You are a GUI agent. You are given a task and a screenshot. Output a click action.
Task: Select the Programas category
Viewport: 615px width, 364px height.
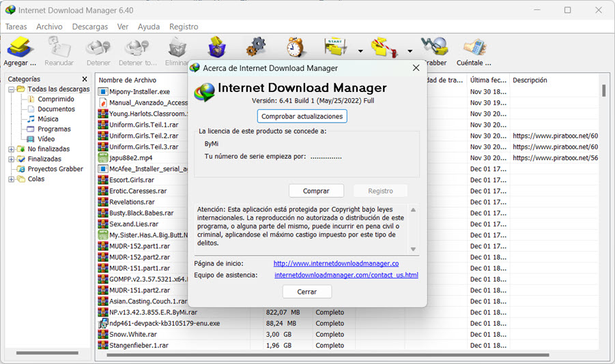click(x=54, y=129)
